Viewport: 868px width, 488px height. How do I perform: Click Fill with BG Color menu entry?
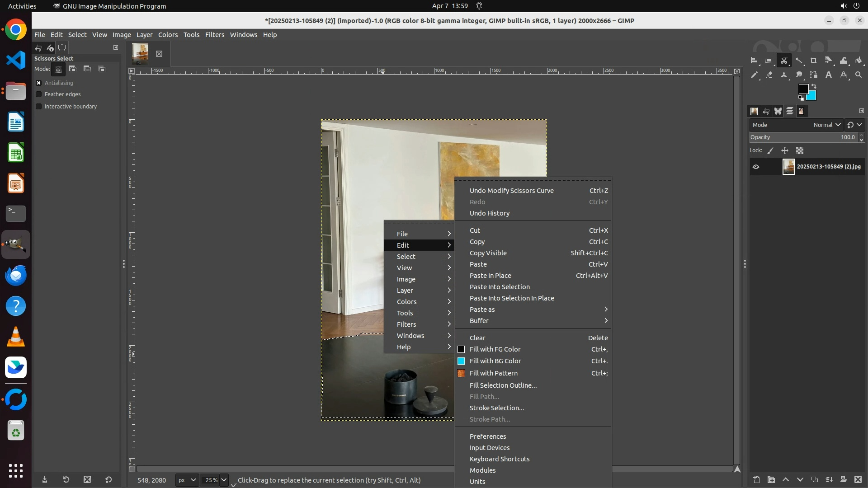495,361
